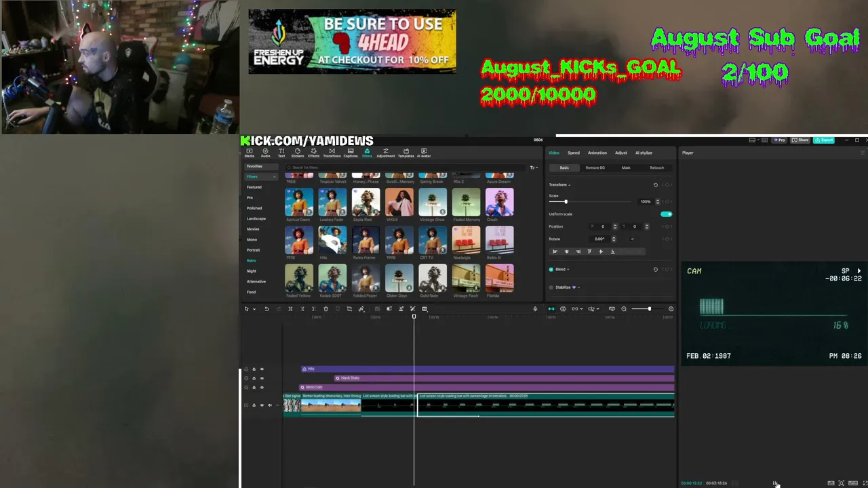Viewport: 868px width, 488px height.
Task: Open the filter sort dropdown
Action: pyautogui.click(x=534, y=167)
